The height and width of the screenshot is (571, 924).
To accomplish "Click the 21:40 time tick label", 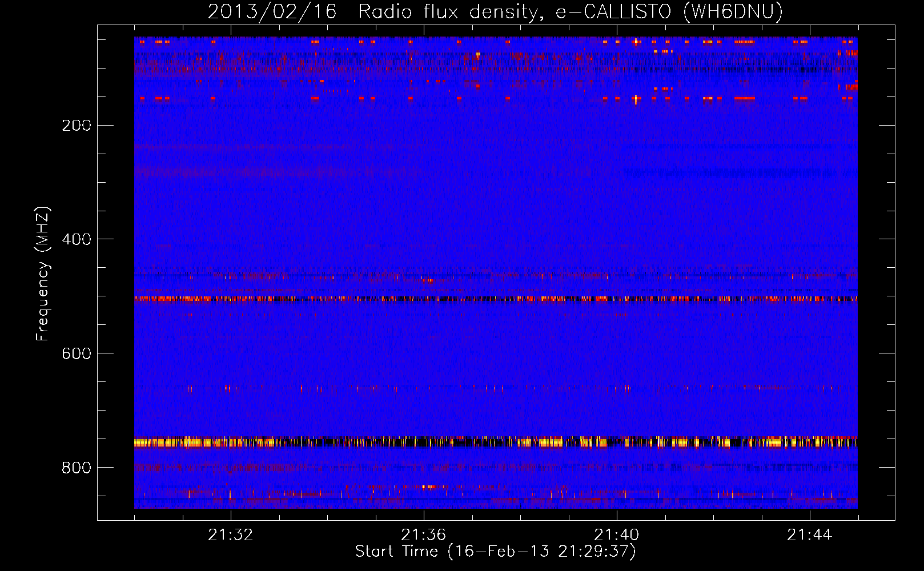I will click(x=617, y=535).
